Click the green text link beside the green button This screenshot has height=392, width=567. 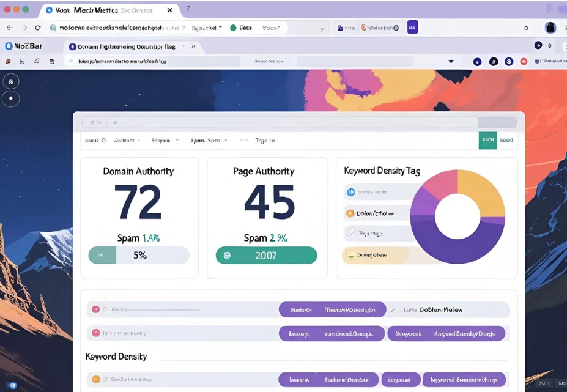(506, 140)
